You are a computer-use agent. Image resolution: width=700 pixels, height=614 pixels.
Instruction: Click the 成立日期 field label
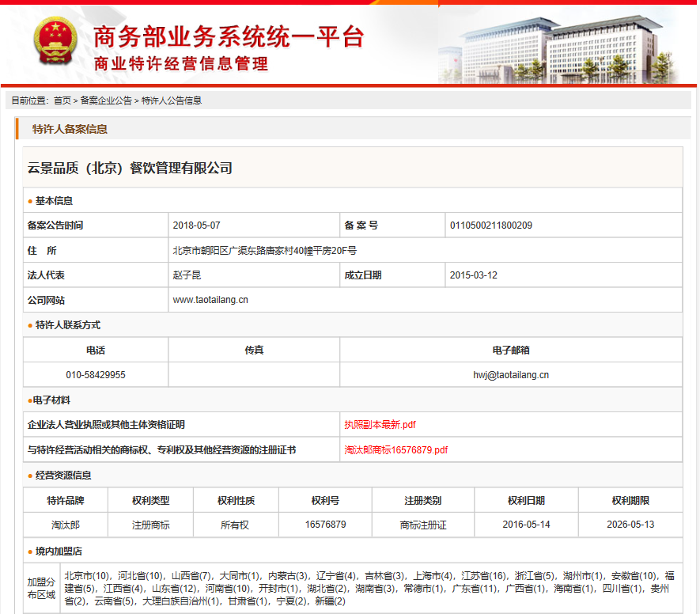click(363, 275)
